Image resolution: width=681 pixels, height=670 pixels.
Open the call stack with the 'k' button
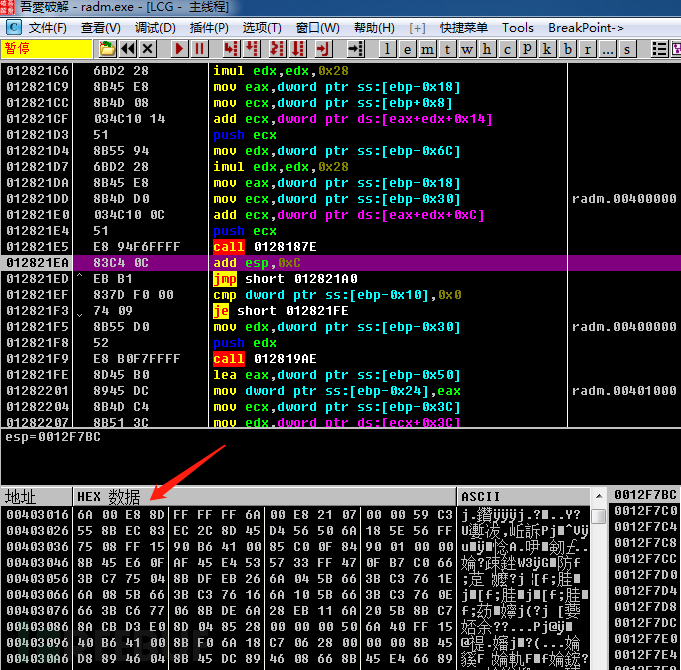pyautogui.click(x=548, y=48)
